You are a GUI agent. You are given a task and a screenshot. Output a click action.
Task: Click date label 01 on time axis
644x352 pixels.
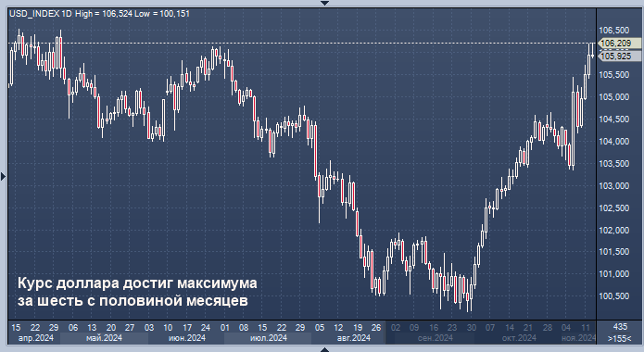coord(224,327)
